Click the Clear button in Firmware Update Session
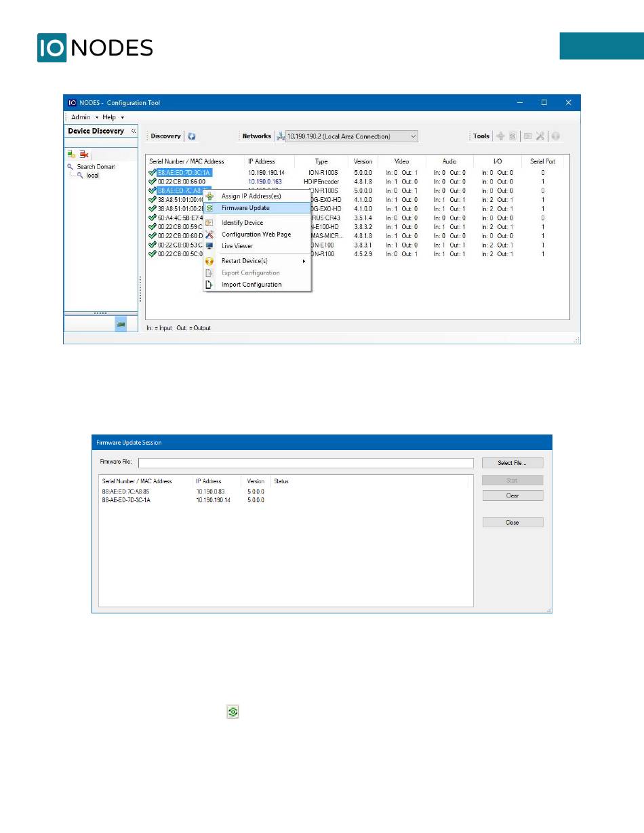 pyautogui.click(x=512, y=495)
